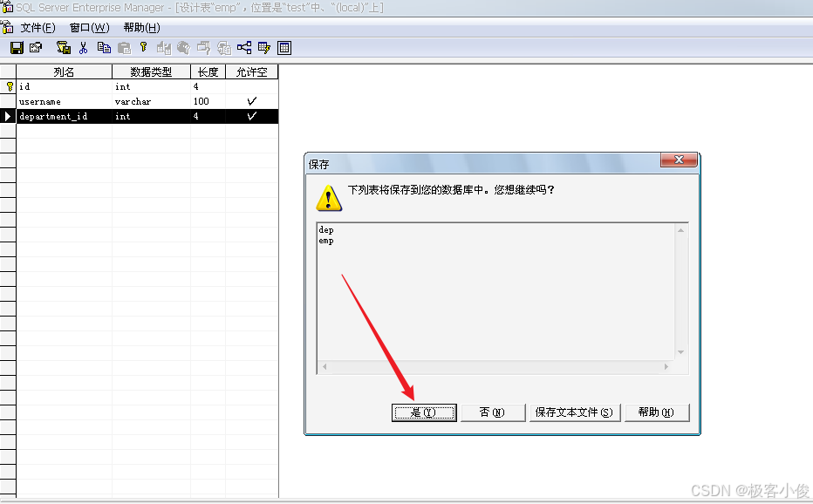Click the save change script icon

(64, 48)
